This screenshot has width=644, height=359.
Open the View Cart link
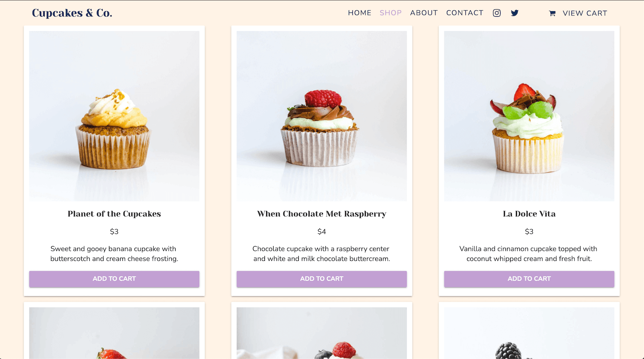585,13
